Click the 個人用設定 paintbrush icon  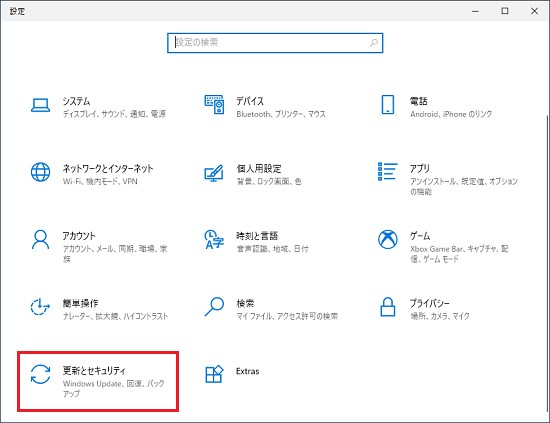pyautogui.click(x=214, y=173)
